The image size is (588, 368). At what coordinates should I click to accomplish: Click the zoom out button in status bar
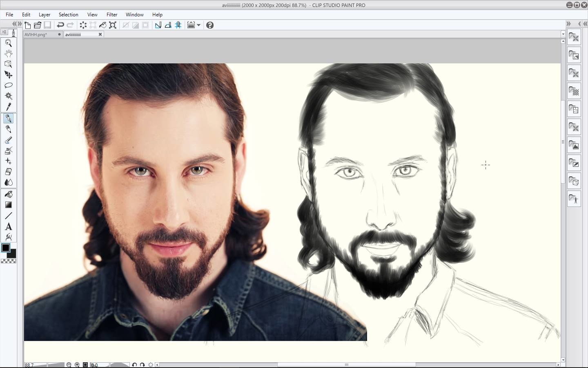point(69,365)
